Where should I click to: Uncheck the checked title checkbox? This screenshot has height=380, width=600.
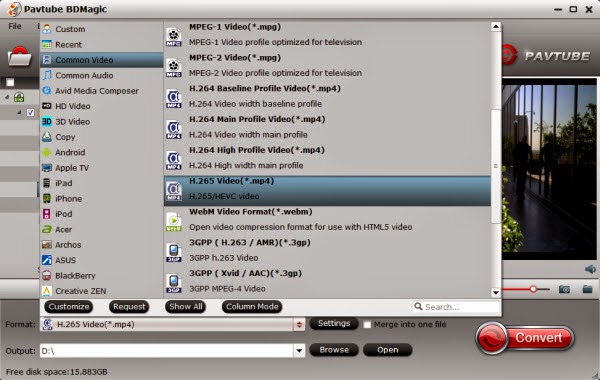30,113
